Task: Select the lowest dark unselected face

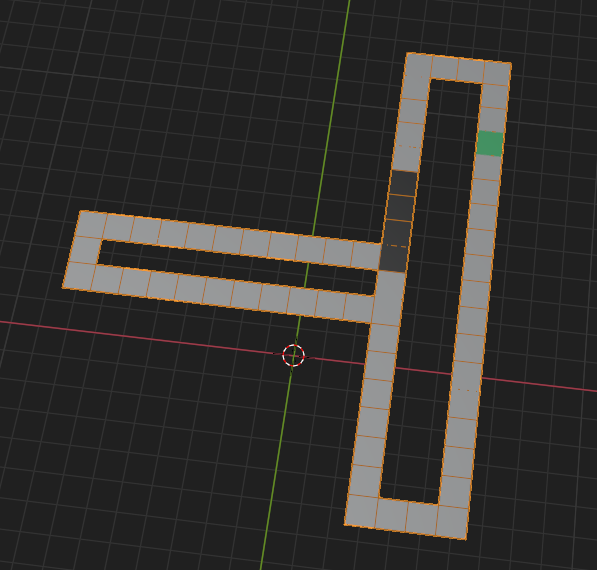Action: (x=394, y=258)
